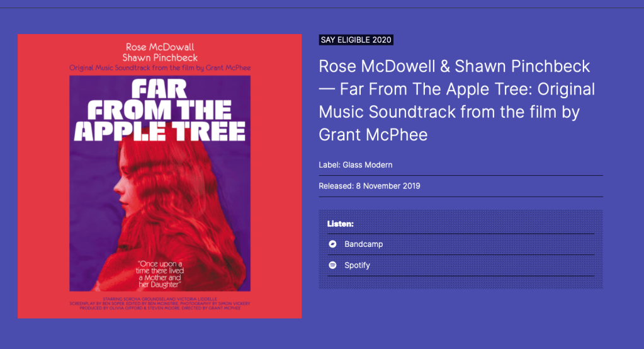
Task: Click the Released: 8 November 2019 line
Action: 370,186
